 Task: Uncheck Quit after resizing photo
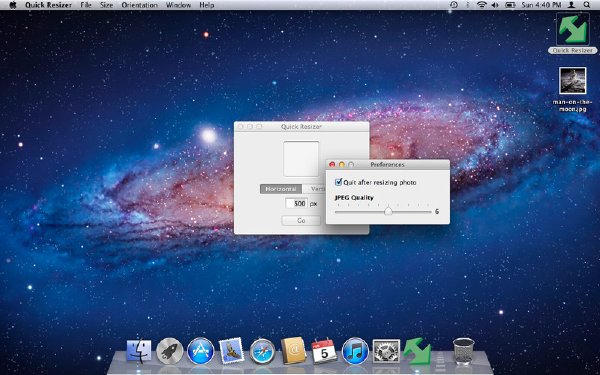click(x=338, y=182)
